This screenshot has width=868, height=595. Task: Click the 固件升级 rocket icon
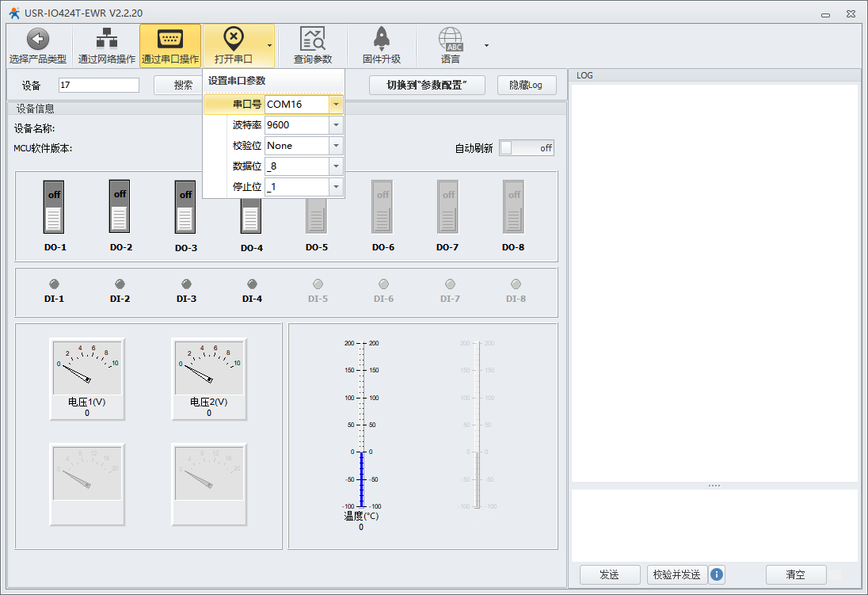[x=381, y=39]
